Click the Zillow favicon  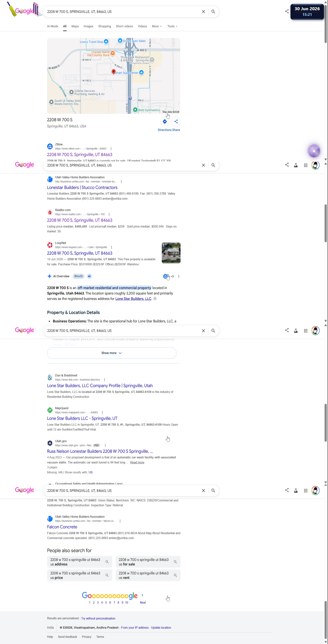(x=50, y=146)
